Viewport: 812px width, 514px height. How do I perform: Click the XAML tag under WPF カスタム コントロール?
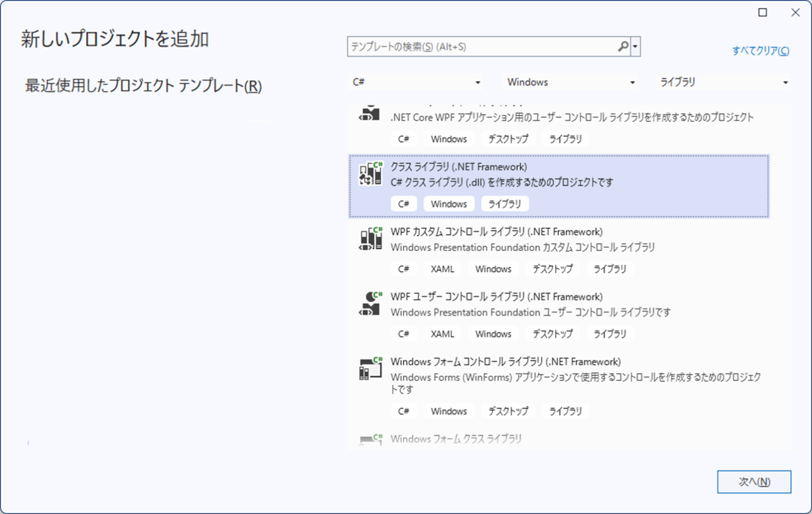point(442,269)
